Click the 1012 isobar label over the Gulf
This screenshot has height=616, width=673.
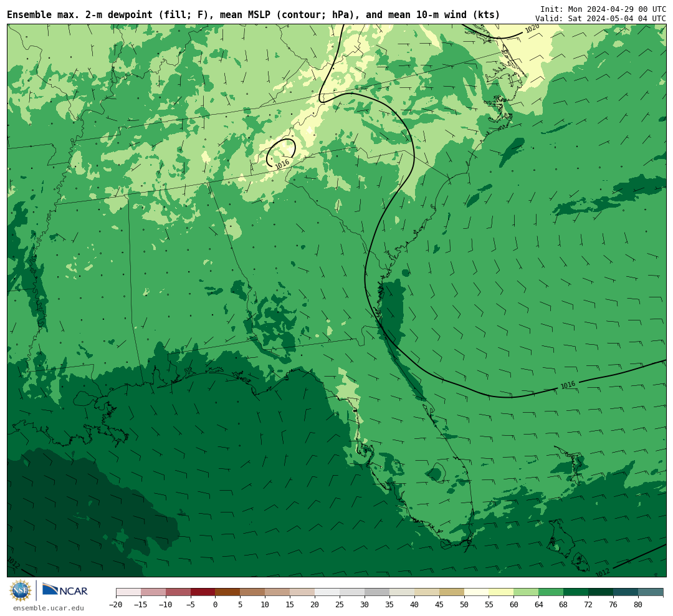point(14,562)
